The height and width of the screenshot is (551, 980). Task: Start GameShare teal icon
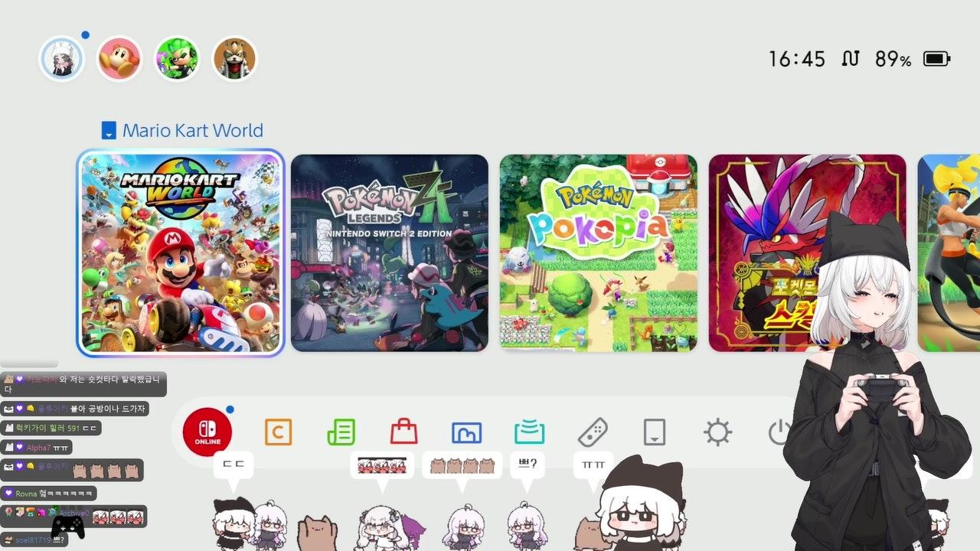tap(529, 432)
